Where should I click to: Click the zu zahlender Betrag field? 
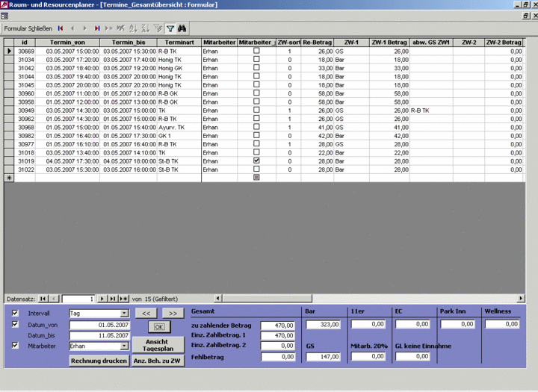coord(277,325)
